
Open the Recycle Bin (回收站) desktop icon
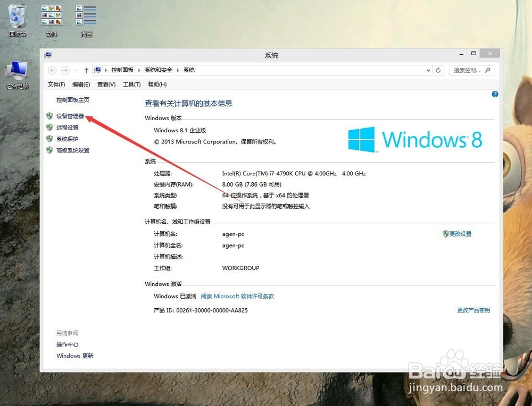[x=17, y=20]
